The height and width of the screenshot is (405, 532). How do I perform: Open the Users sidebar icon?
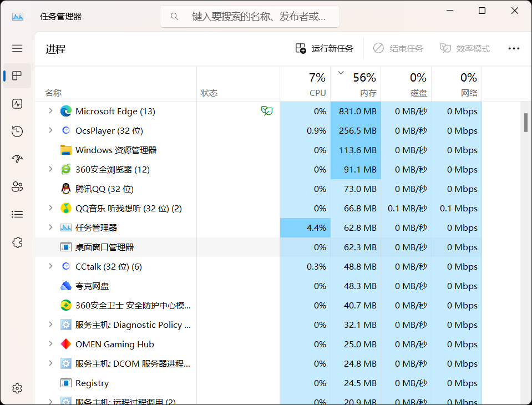tap(17, 186)
